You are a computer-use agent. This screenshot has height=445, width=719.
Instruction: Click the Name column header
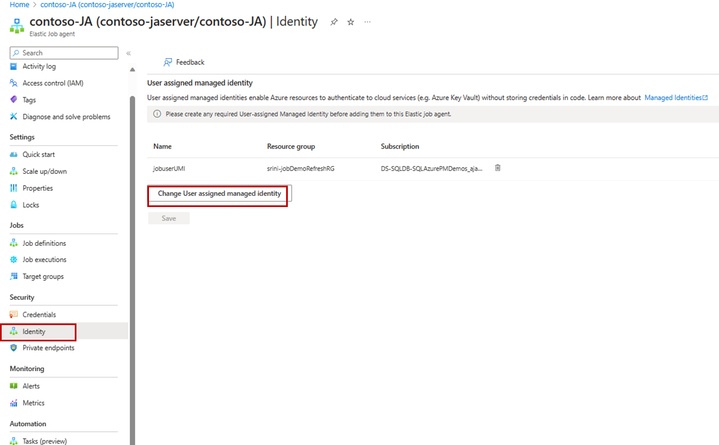coord(162,146)
